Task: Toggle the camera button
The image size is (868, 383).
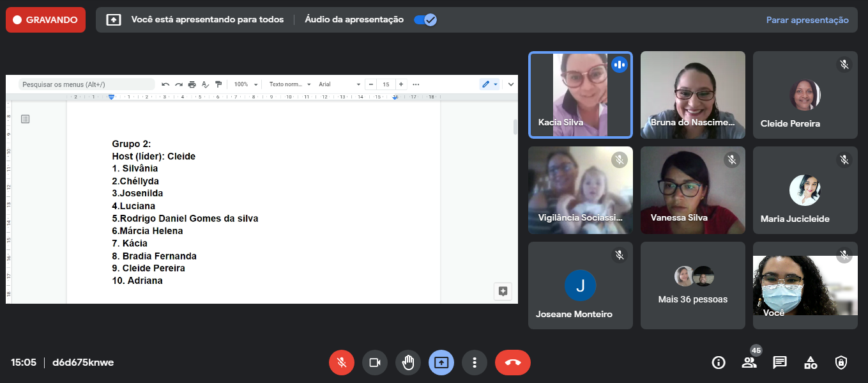Action: click(x=375, y=363)
